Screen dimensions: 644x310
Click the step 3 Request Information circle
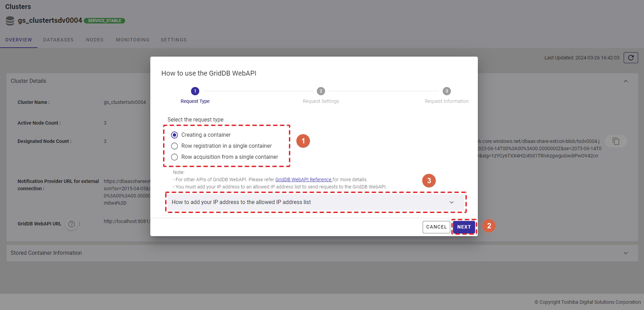pyautogui.click(x=446, y=91)
